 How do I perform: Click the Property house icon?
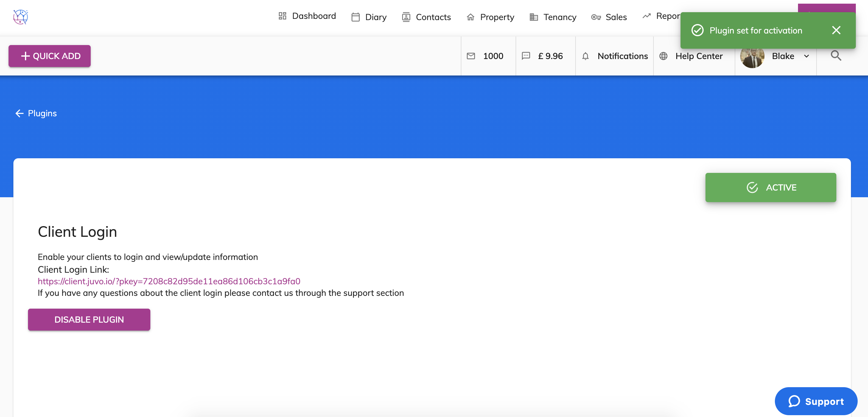471,17
